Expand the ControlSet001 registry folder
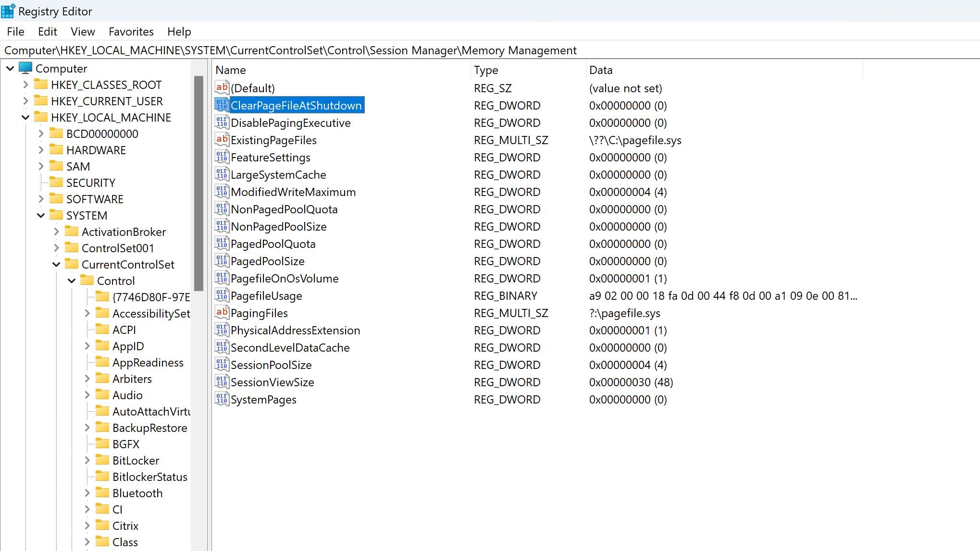 (57, 247)
